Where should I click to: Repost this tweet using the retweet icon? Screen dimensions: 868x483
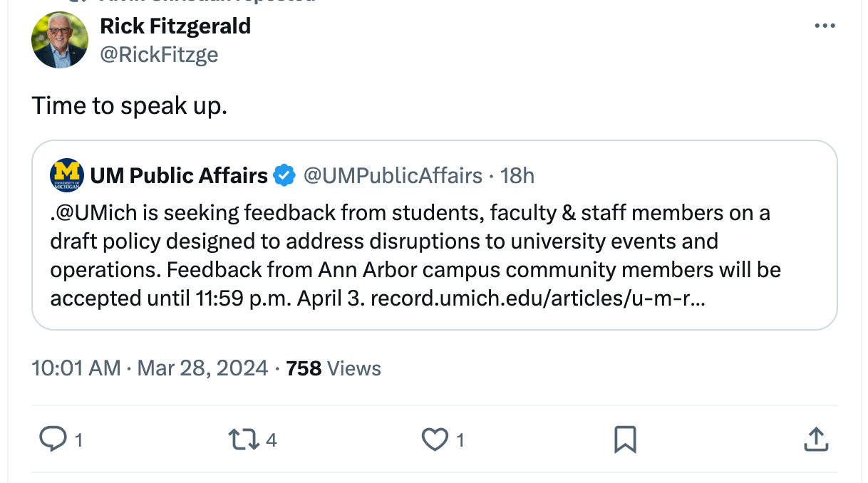tap(243, 440)
